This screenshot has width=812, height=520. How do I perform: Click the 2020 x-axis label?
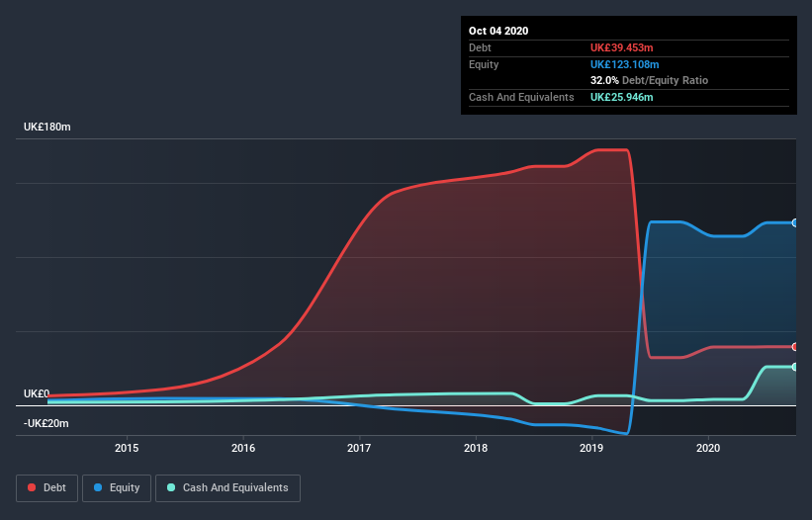point(708,448)
